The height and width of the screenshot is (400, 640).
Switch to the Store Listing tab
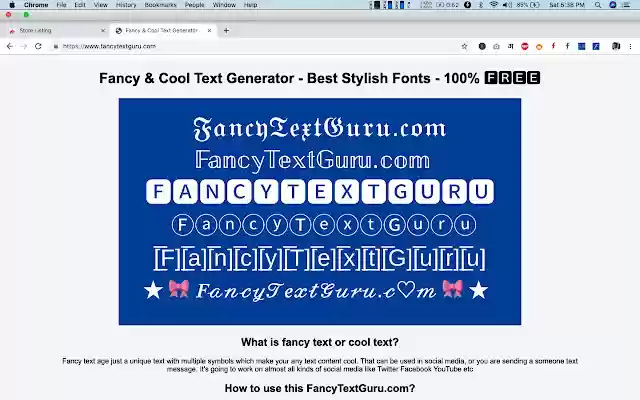[57, 30]
